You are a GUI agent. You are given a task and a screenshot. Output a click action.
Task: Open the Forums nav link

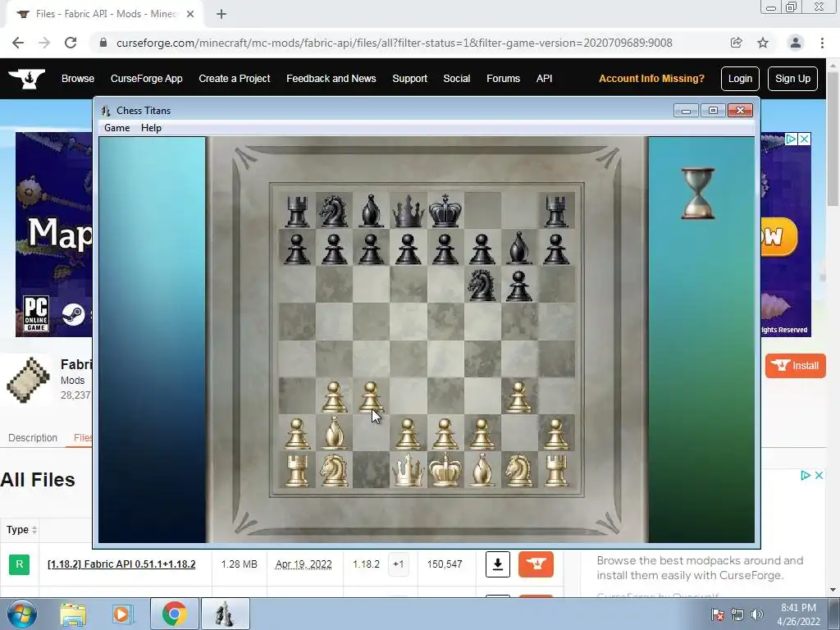503,79
